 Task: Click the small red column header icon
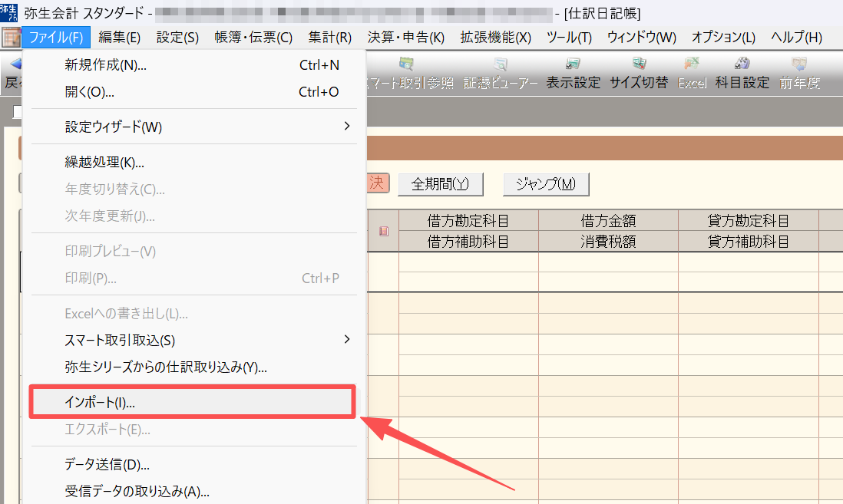pyautogui.click(x=383, y=231)
